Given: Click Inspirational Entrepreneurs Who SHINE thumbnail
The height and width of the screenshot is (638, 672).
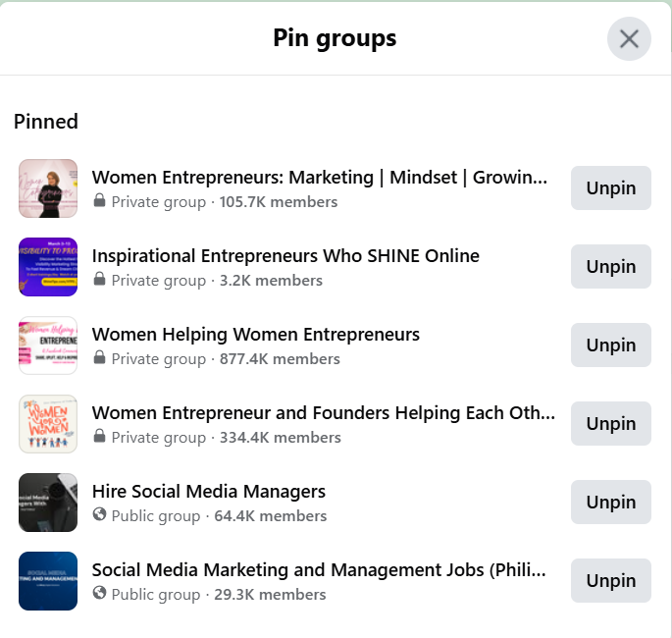Looking at the screenshot, I should 48,267.
